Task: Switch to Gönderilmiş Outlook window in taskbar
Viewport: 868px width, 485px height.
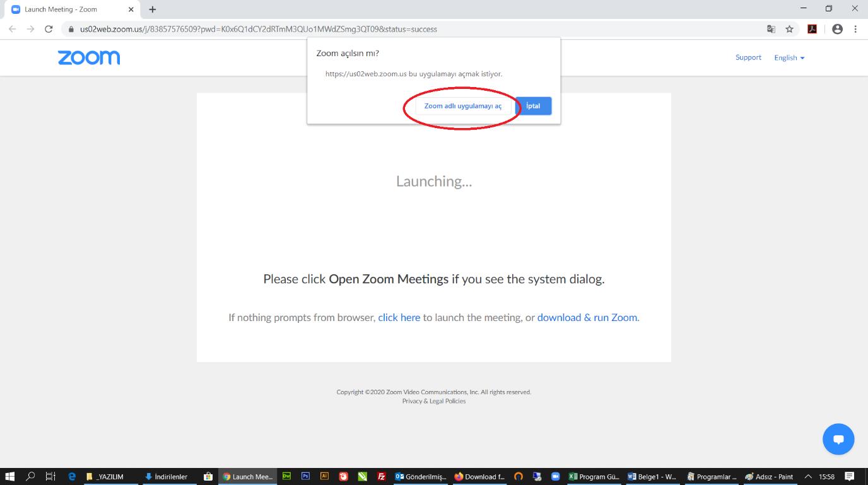Action: coord(420,477)
